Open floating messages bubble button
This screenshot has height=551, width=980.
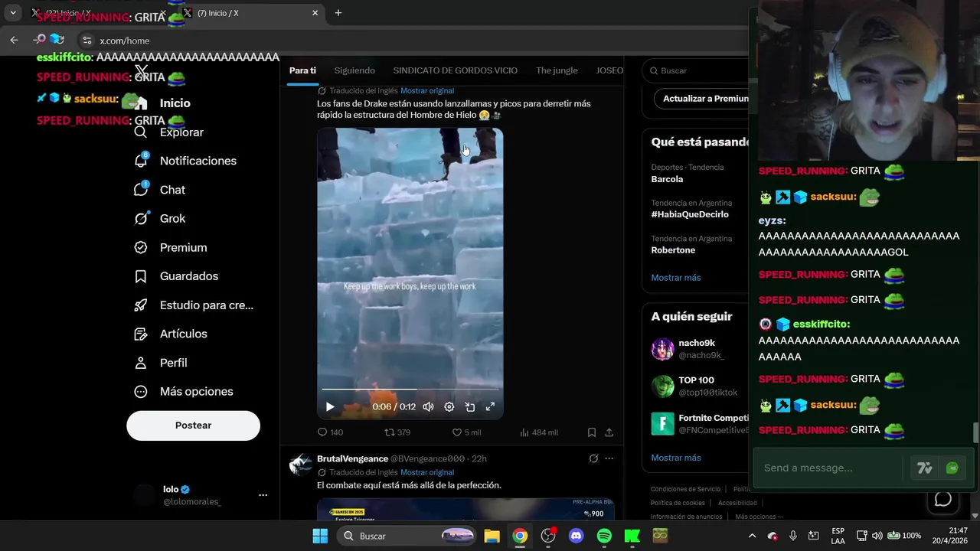pyautogui.click(x=943, y=500)
